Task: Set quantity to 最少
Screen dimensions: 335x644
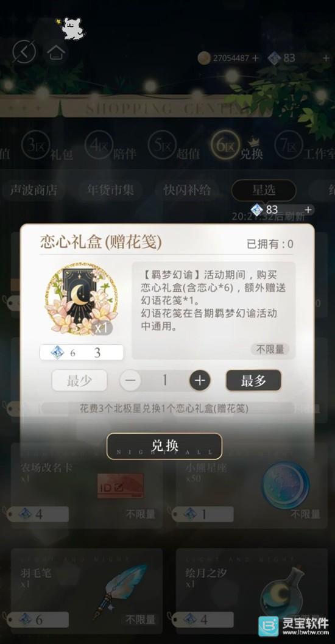Action: pyautogui.click(x=79, y=380)
